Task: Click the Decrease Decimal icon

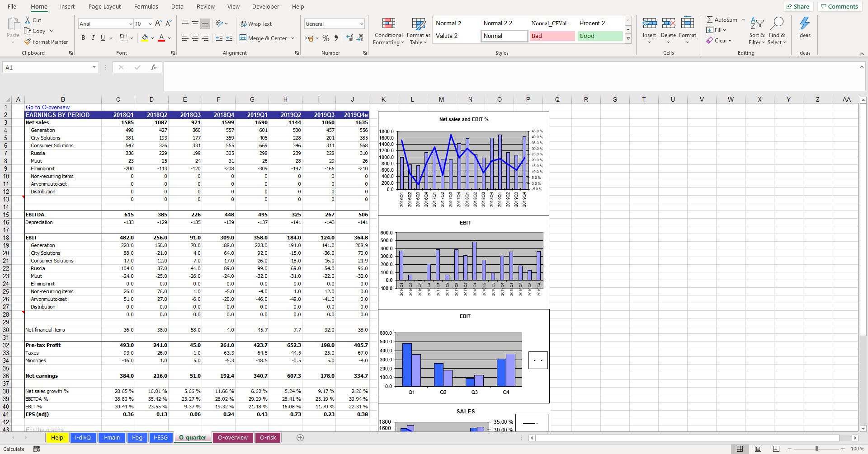Action: pos(360,38)
